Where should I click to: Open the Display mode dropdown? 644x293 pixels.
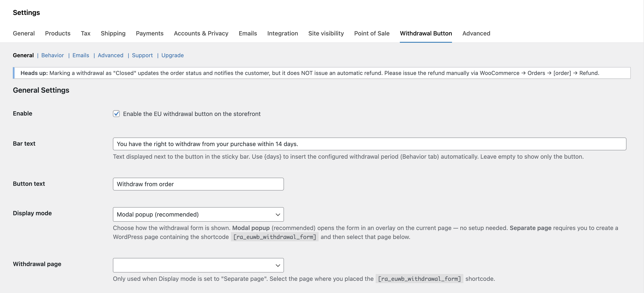[x=198, y=214]
